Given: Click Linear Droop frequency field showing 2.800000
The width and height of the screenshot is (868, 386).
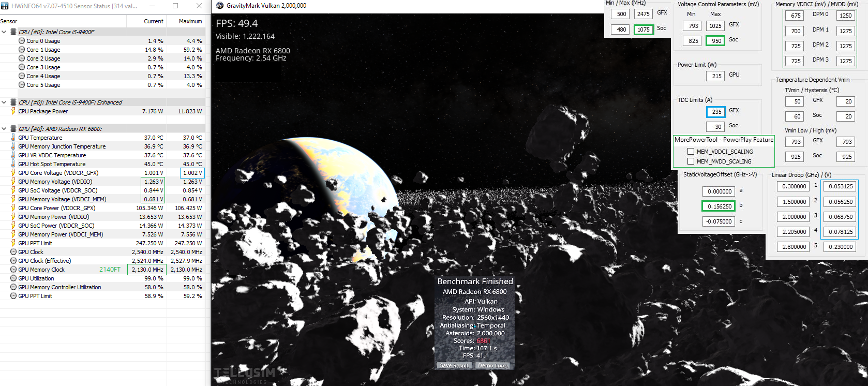Looking at the screenshot, I should (794, 247).
